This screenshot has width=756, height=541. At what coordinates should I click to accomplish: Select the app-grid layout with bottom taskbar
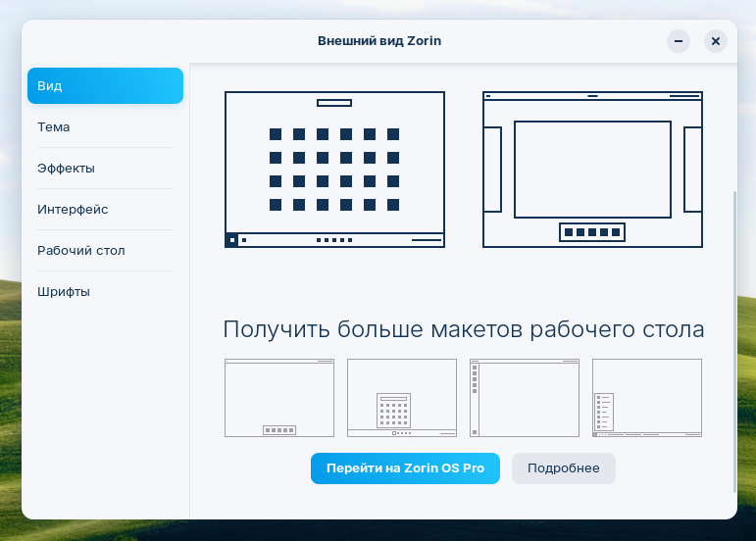click(334, 170)
